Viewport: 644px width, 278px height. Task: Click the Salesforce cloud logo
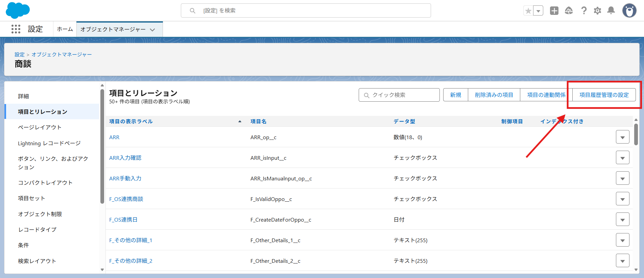tap(18, 10)
